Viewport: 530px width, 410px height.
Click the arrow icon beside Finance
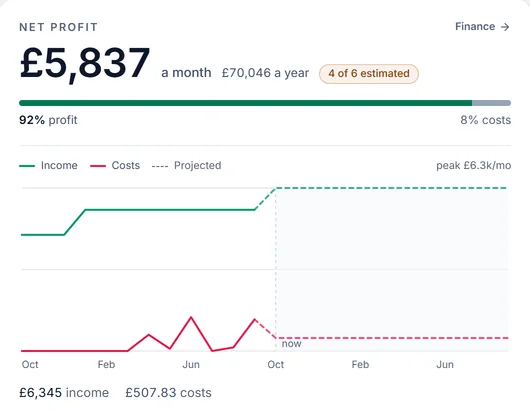point(505,27)
